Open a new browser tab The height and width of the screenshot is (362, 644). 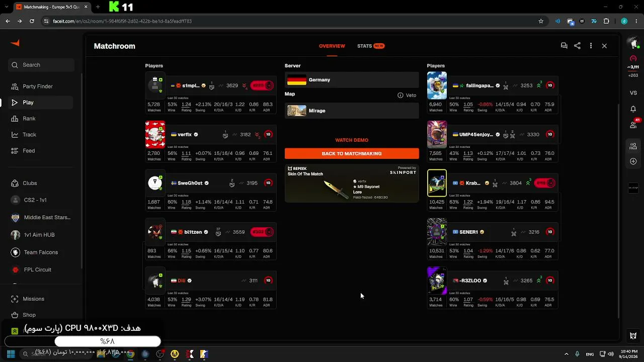click(98, 7)
